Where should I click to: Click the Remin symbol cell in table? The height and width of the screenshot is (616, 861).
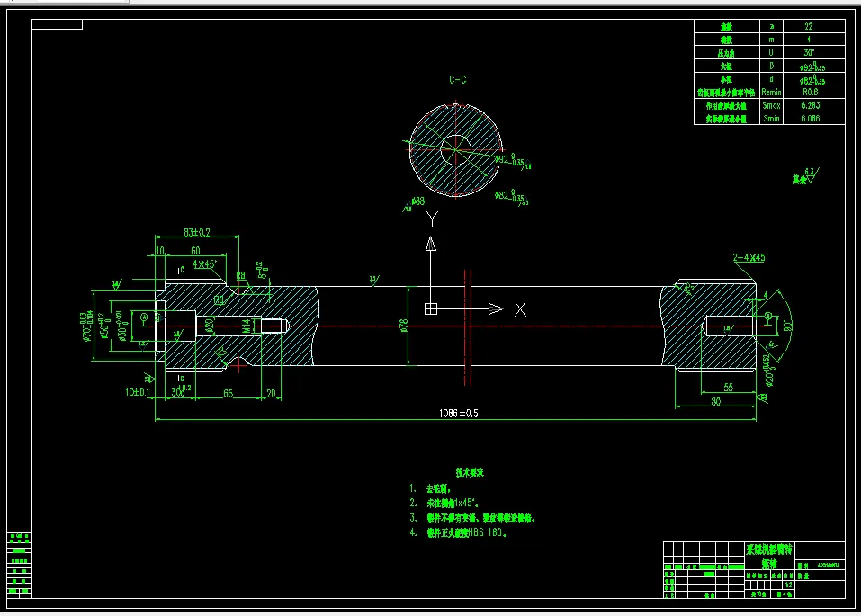tap(772, 93)
